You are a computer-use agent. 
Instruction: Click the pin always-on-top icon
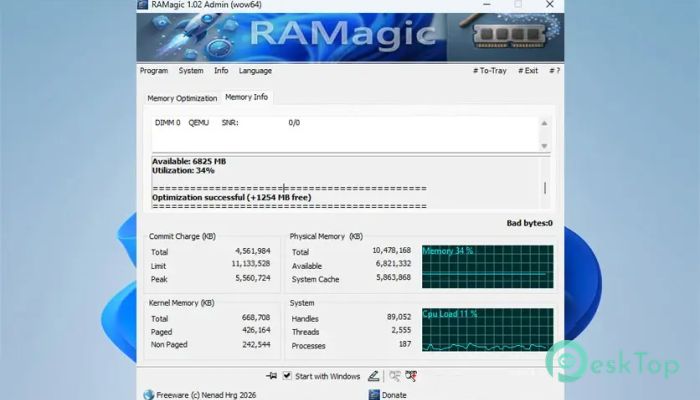[271, 376]
